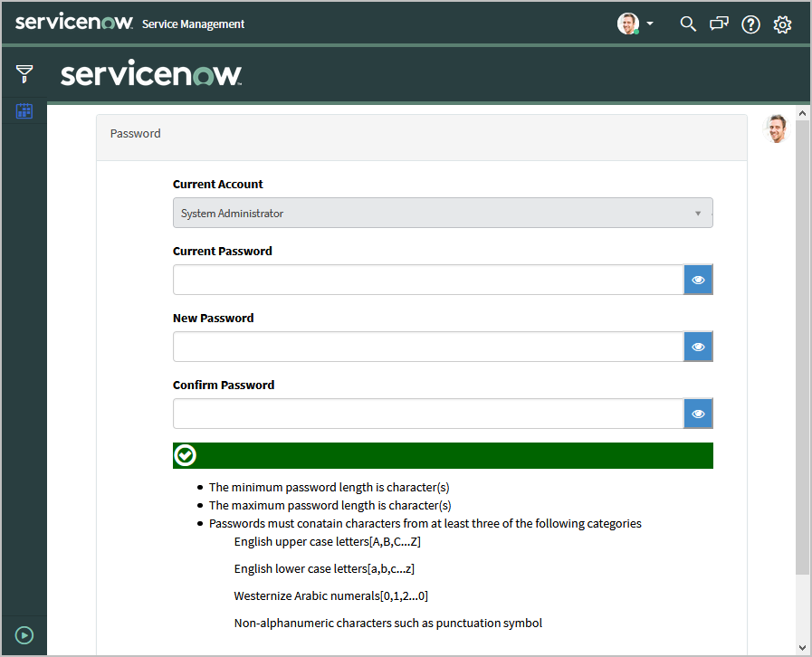This screenshot has height=657, width=812.
Task: Click the user avatar thumbnail on the right
Action: [x=776, y=129]
